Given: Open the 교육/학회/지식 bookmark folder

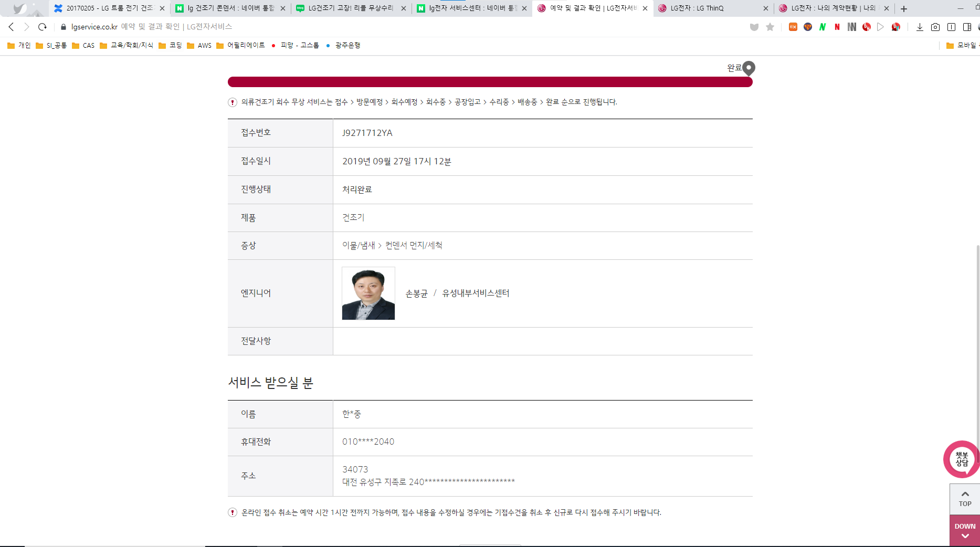Looking at the screenshot, I should [127, 45].
